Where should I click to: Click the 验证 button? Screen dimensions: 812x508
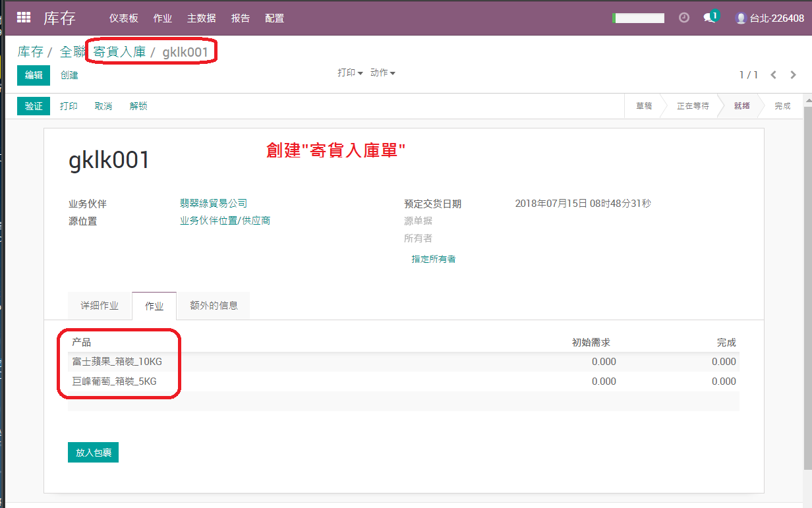[x=34, y=106]
